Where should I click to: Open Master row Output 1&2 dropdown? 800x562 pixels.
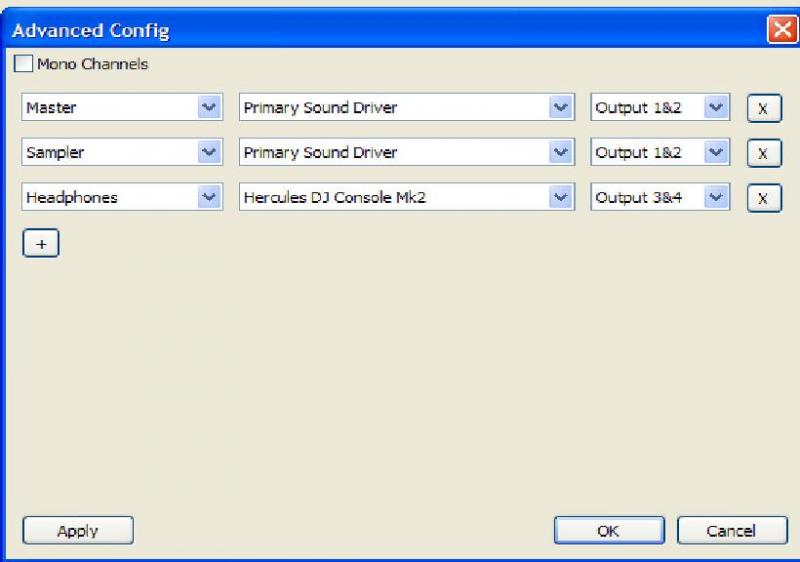660,107
